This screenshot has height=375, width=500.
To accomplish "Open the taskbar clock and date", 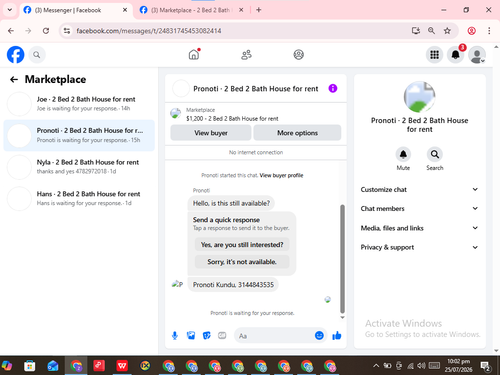I will pos(458,366).
